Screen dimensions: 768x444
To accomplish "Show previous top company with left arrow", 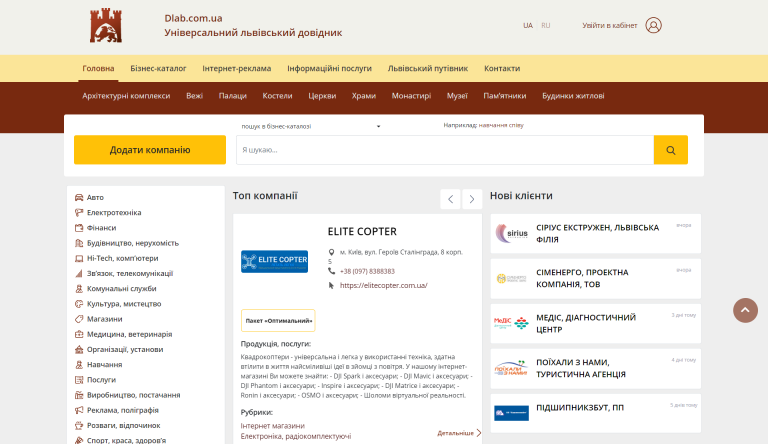I will pyautogui.click(x=450, y=199).
